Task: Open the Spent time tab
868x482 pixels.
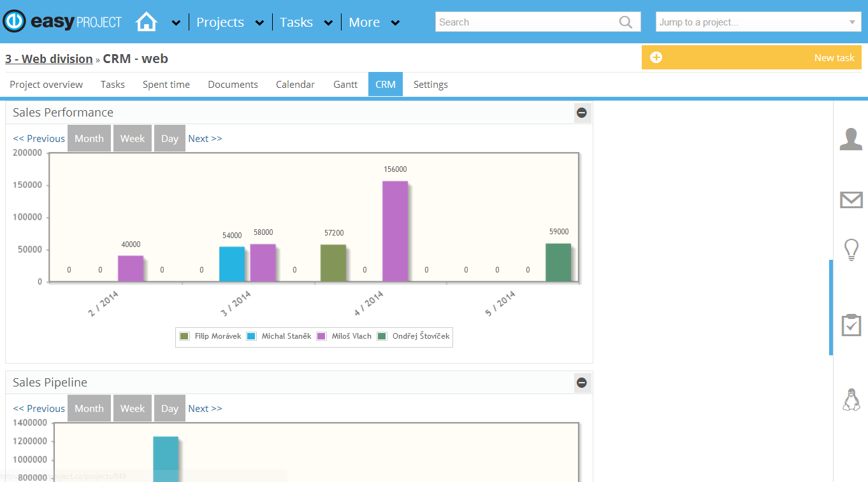Action: click(166, 84)
